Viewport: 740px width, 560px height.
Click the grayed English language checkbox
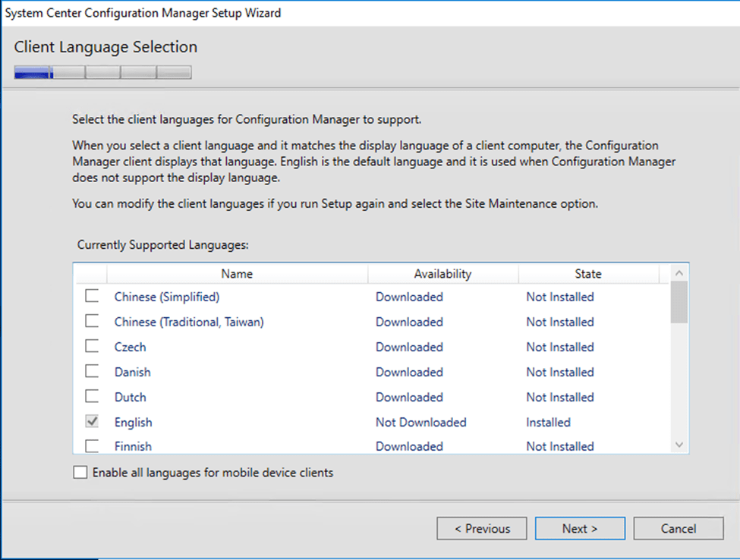(x=92, y=422)
